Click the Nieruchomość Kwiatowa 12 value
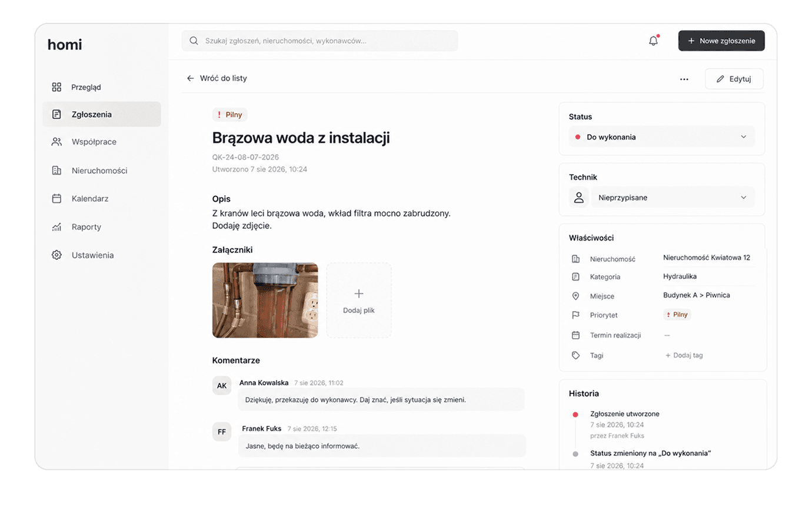Screen dimensions: 812x531 (707, 258)
